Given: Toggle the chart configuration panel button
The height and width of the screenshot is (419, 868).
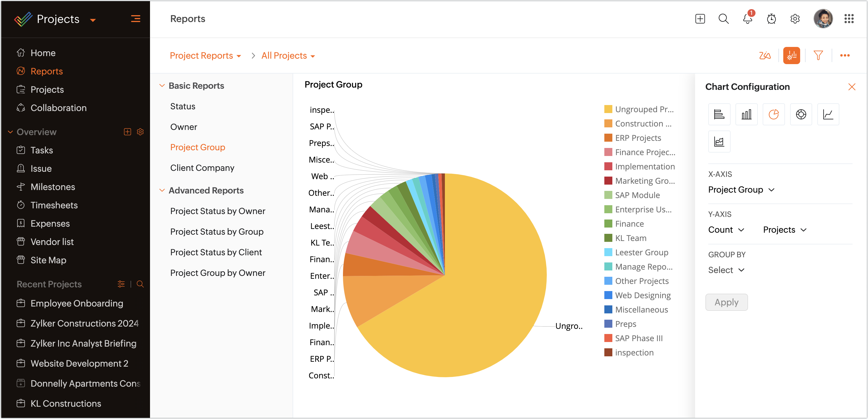Looking at the screenshot, I should (791, 56).
